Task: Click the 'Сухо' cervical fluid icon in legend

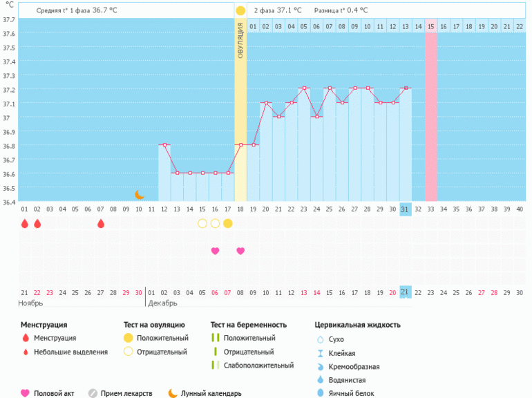Action: [320, 339]
